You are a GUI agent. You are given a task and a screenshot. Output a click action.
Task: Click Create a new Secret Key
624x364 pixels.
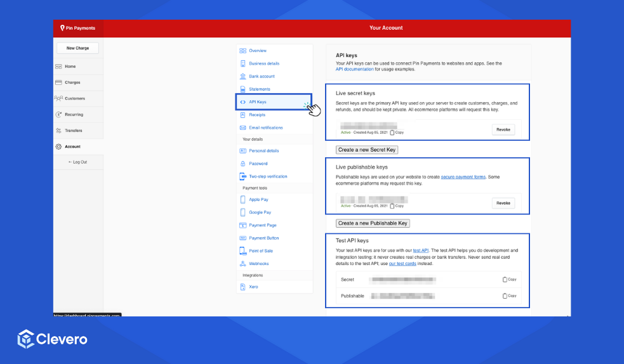tap(367, 150)
